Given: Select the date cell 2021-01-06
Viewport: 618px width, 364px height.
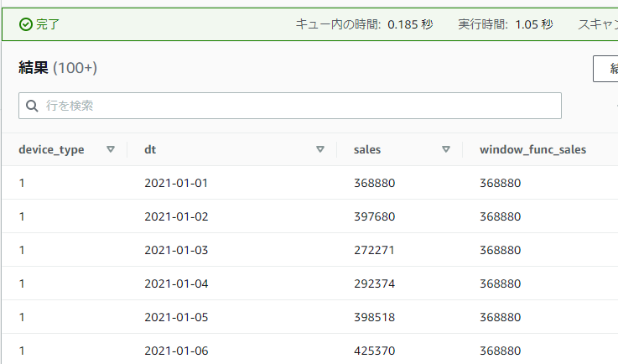Looking at the screenshot, I should pyautogui.click(x=176, y=351).
